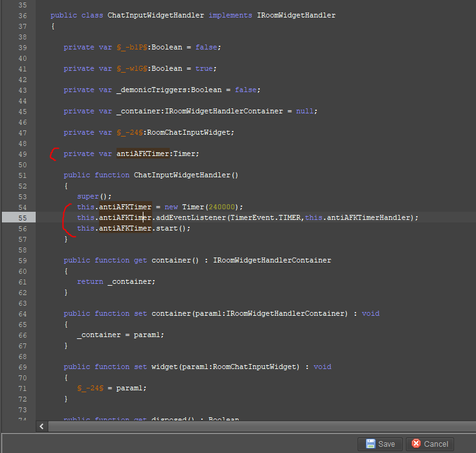476x453 pixels.
Task: Click line number 49 in gutter
Action: click(23, 154)
